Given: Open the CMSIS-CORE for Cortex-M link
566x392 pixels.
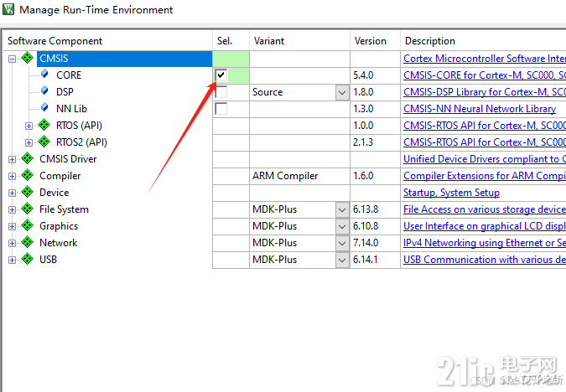Looking at the screenshot, I should tap(485, 75).
